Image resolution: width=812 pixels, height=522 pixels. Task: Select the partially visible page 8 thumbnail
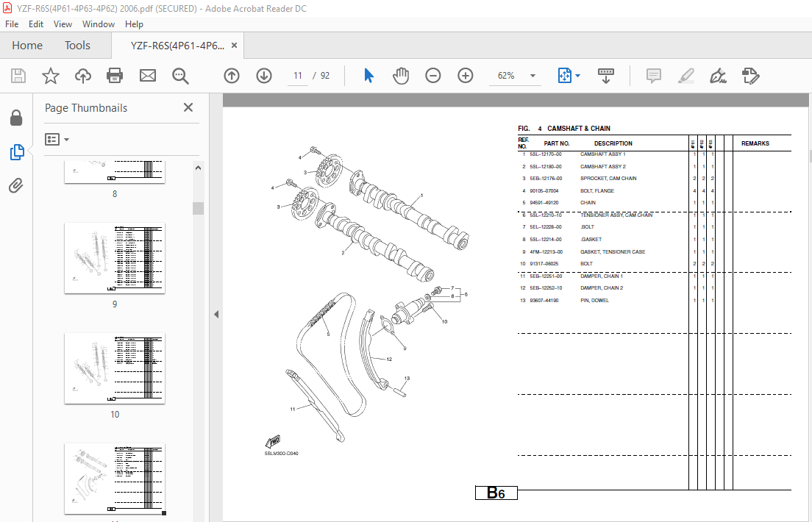click(115, 172)
